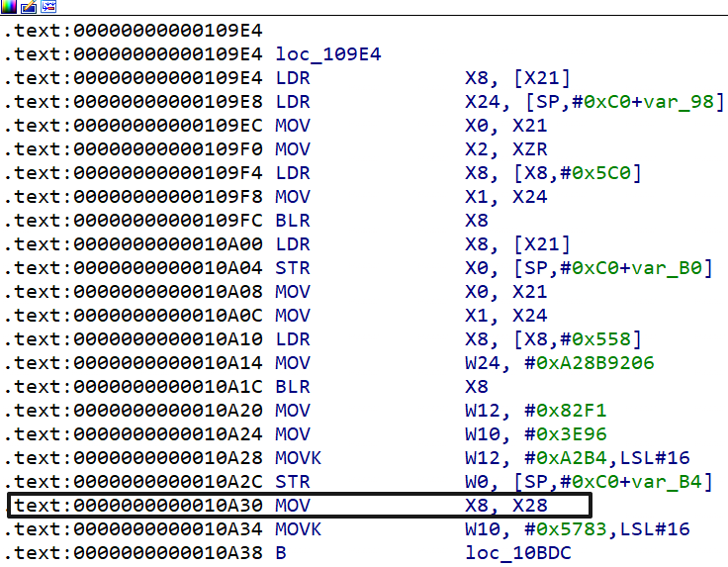Screen dimensions: 728x567
Task: Click address .text:00000000000109E8
Action: [x=134, y=102]
